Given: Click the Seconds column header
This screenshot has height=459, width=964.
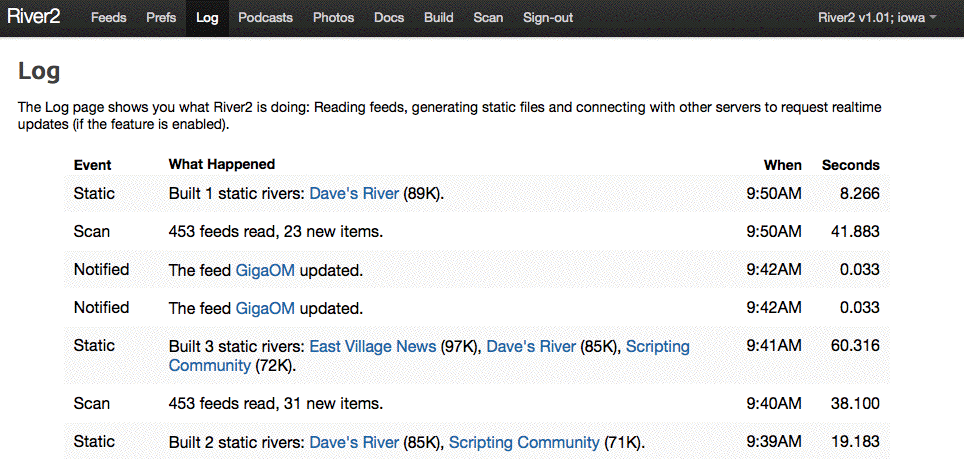Looking at the screenshot, I should point(850,165).
